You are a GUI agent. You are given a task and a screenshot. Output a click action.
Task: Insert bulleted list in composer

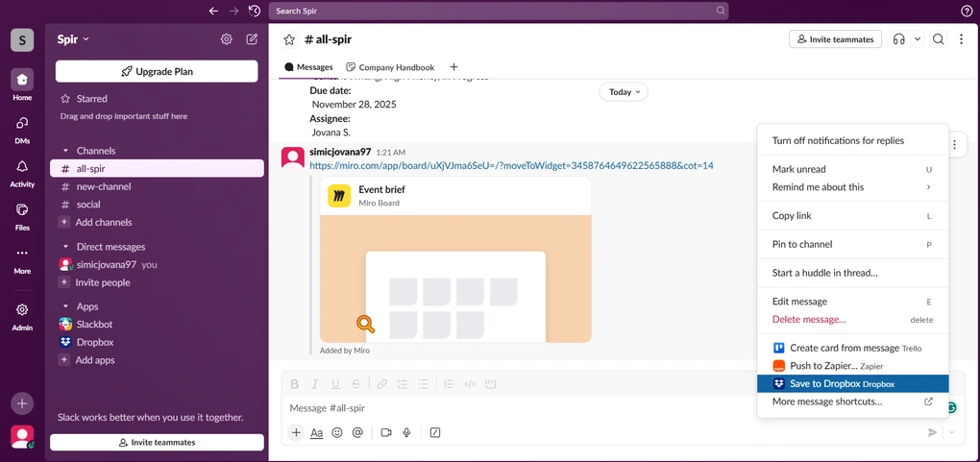pyautogui.click(x=423, y=384)
